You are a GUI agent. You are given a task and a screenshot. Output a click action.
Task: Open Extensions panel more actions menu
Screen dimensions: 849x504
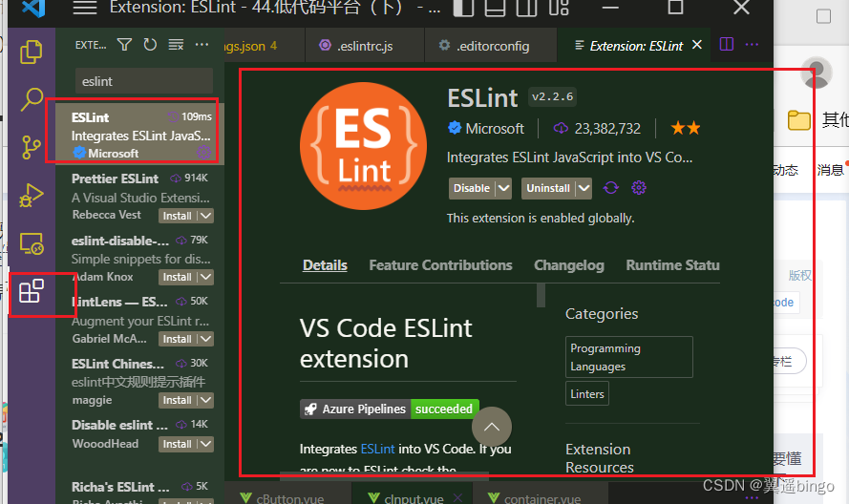202,45
